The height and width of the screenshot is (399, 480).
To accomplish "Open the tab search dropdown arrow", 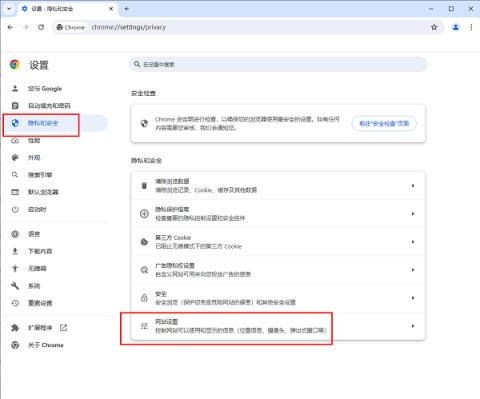I will 9,9.
